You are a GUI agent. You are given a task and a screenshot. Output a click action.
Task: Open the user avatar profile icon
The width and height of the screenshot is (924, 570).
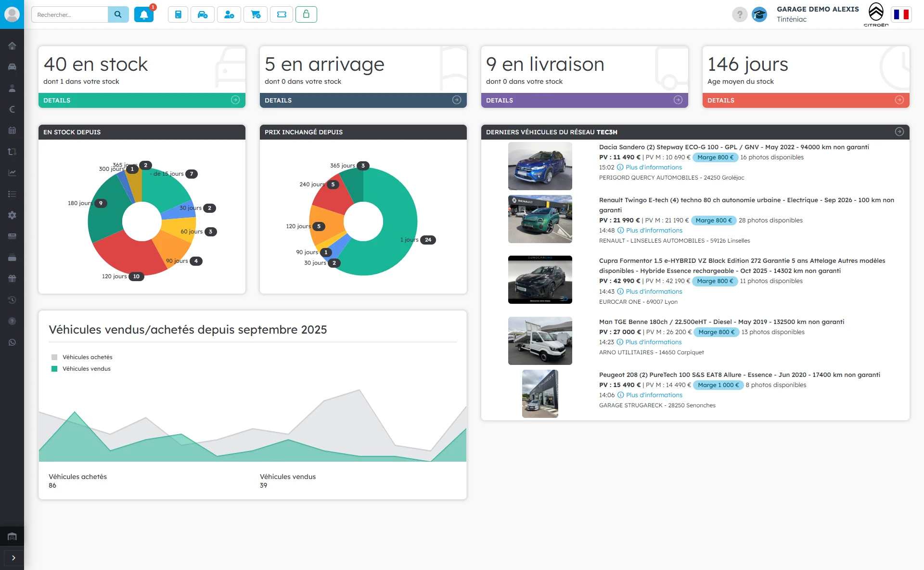click(x=12, y=14)
